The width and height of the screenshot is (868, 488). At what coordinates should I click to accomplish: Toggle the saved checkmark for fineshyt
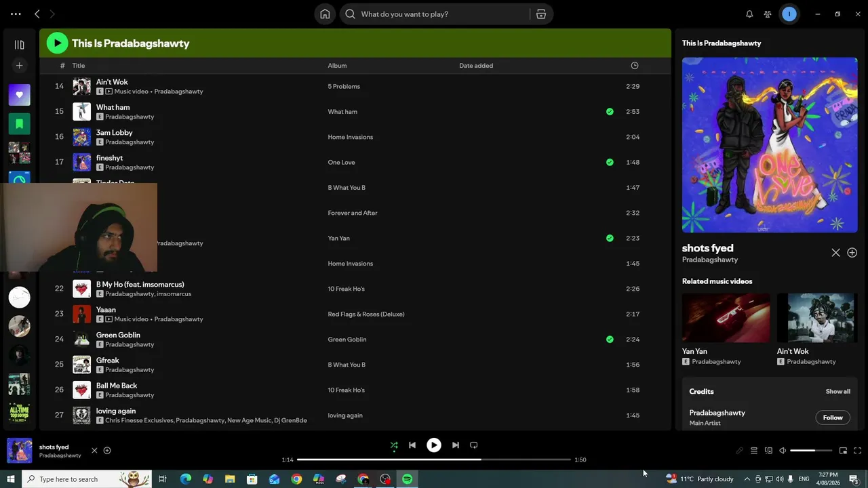tap(610, 163)
